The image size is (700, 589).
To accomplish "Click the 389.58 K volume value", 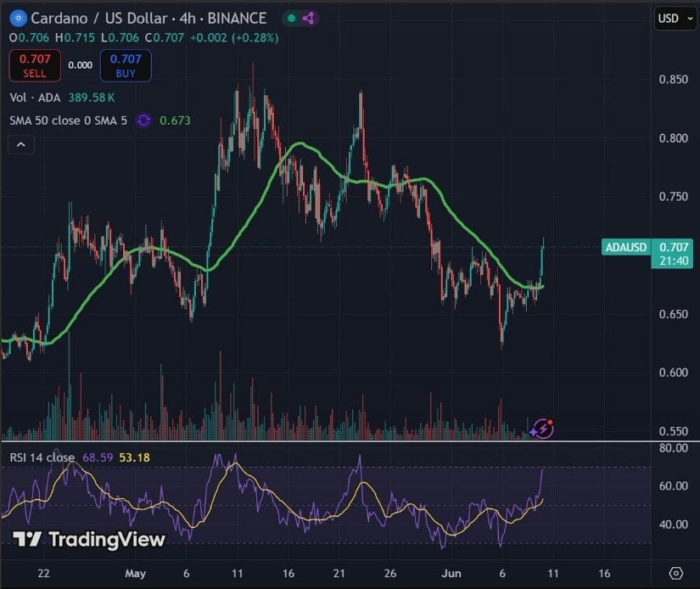I will tap(91, 98).
